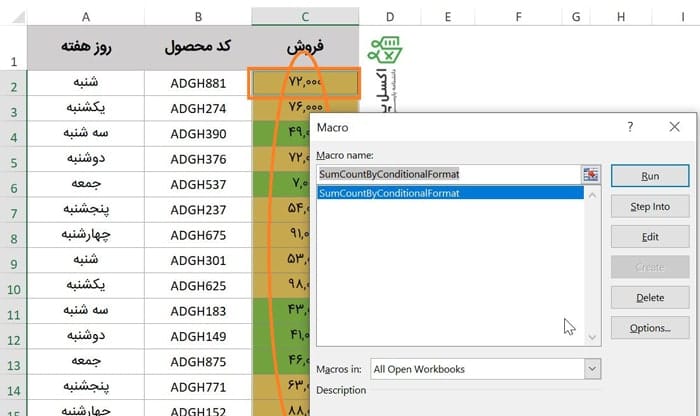700x416 pixels.
Task: Select column D header
Action: (x=390, y=17)
